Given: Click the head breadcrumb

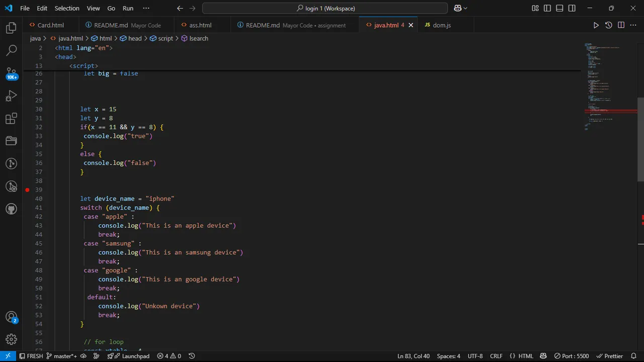Looking at the screenshot, I should point(130,38).
